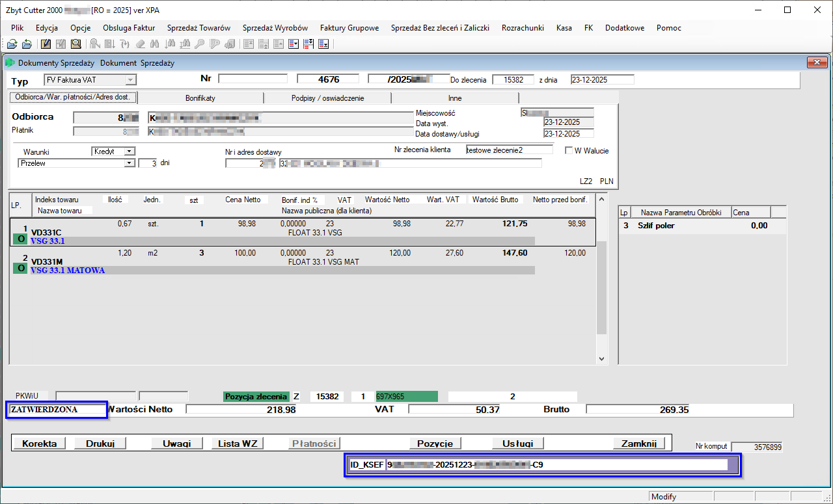Click the Data dostawy/usługi date field
Image resolution: width=833 pixels, height=504 pixels.
pyautogui.click(x=569, y=134)
